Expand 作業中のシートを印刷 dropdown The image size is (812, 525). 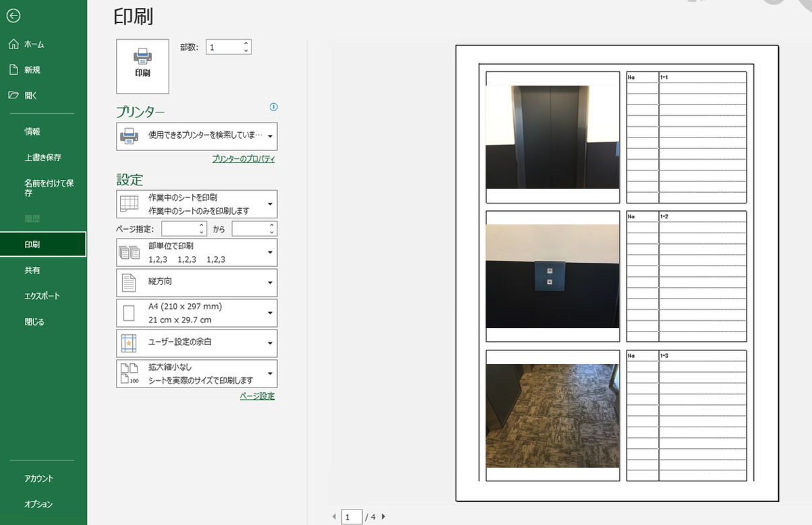pyautogui.click(x=197, y=204)
